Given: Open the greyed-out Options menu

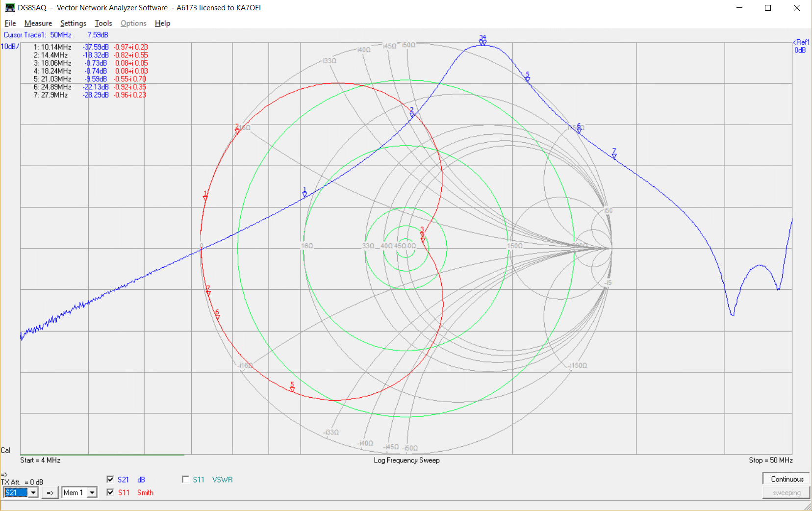Looking at the screenshot, I should 133,23.
